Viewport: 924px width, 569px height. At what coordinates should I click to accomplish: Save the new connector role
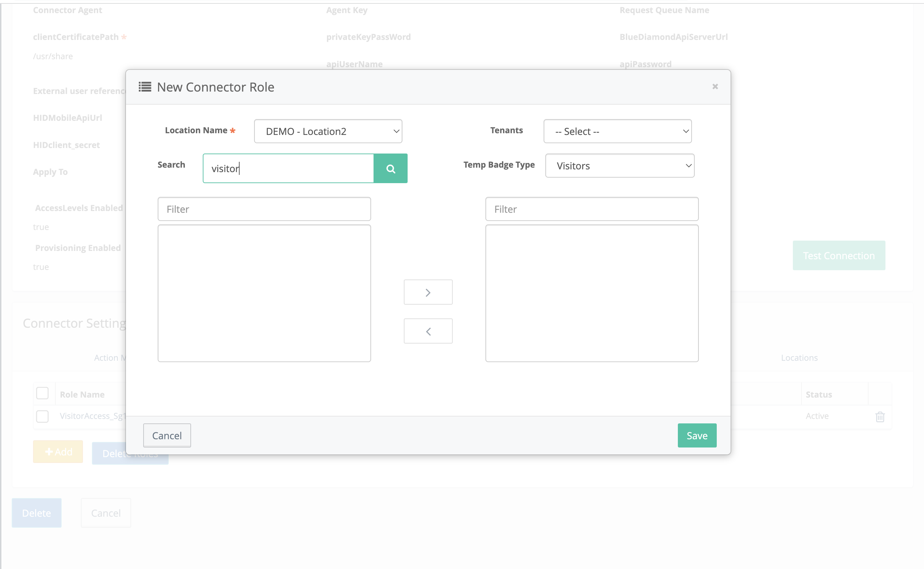(697, 435)
